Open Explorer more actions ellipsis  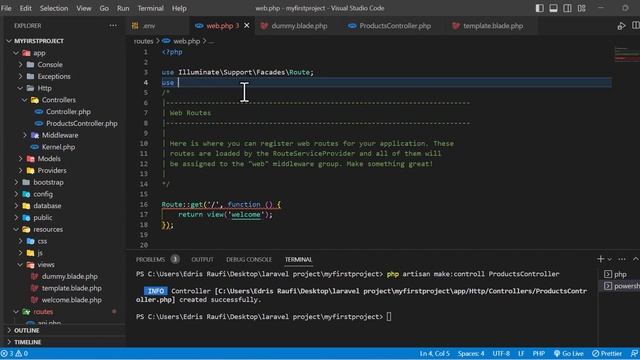click(x=113, y=25)
